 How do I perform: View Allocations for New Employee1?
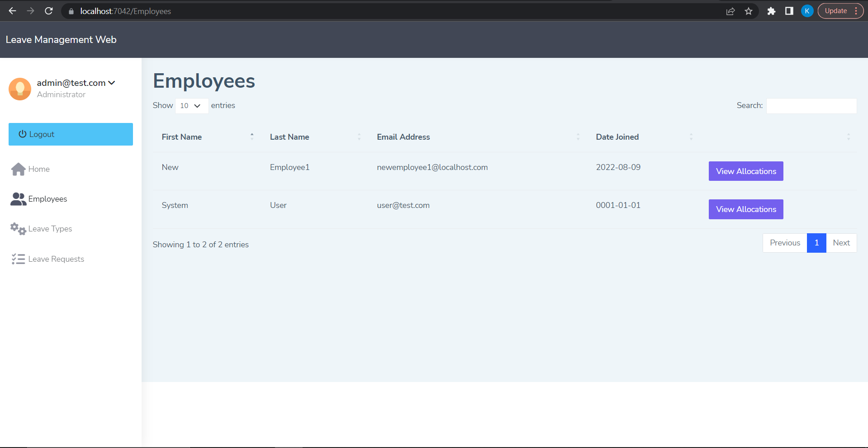(745, 171)
